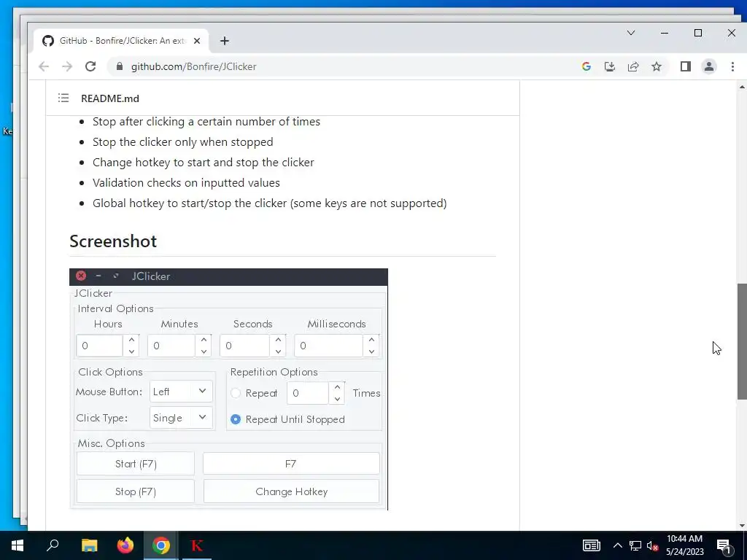Click the network tray icon
This screenshot has width=747, height=560.
(x=635, y=545)
